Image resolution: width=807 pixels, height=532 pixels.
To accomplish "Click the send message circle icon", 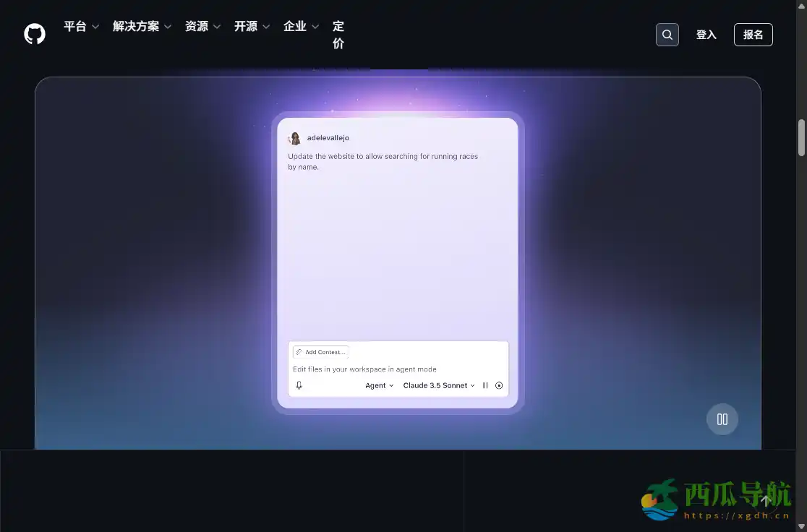I will tap(499, 385).
